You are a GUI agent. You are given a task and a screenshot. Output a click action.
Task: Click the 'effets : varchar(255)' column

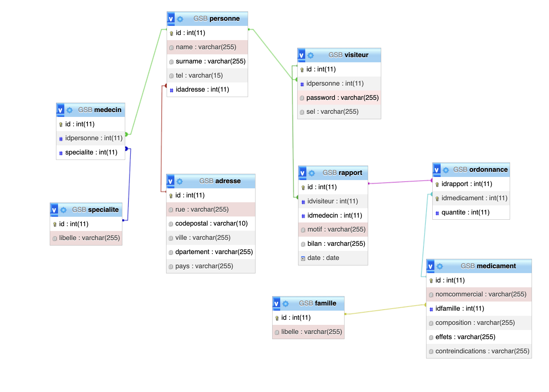479,337
